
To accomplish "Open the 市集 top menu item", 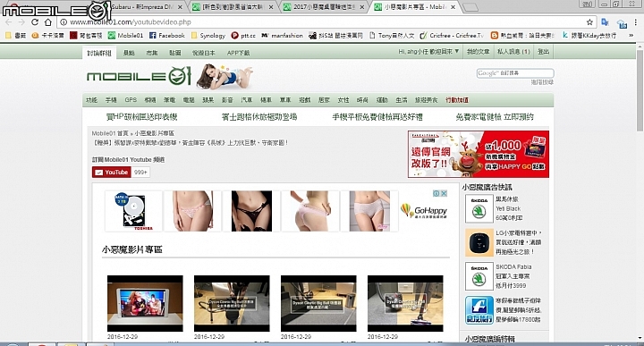I will click(x=152, y=53).
